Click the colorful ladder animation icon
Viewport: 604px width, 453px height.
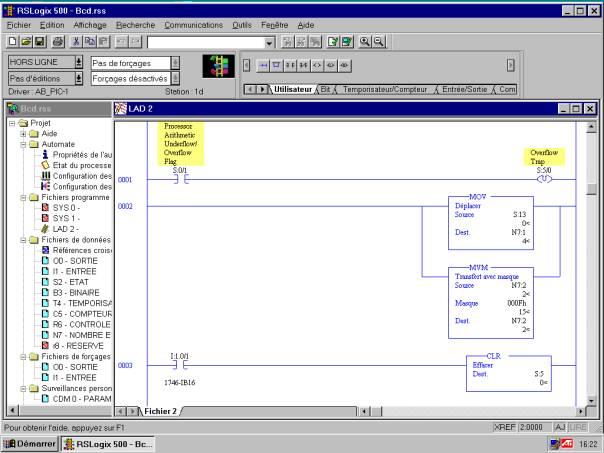point(218,66)
